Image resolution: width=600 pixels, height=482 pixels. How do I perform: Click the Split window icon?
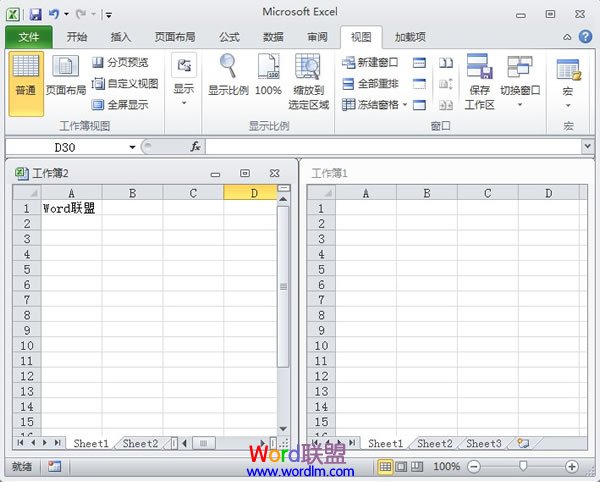(x=419, y=62)
